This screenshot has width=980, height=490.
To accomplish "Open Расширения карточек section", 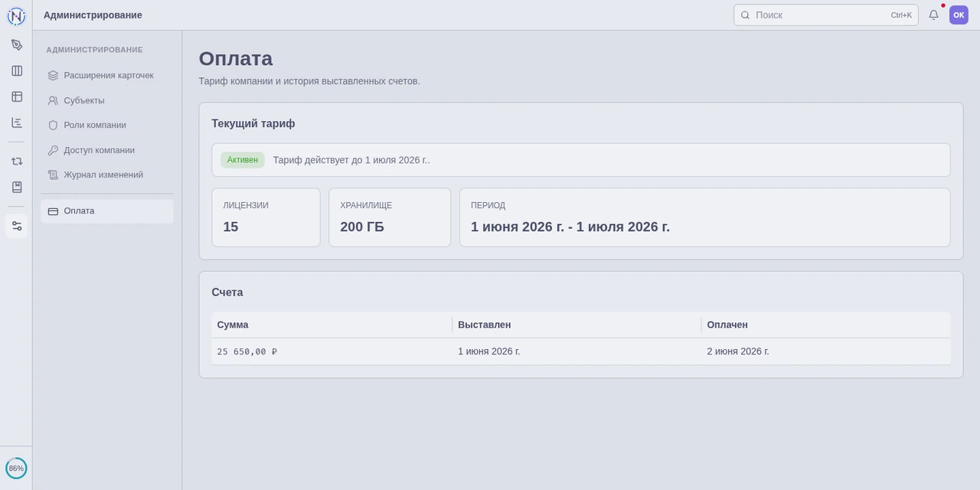I will (107, 75).
